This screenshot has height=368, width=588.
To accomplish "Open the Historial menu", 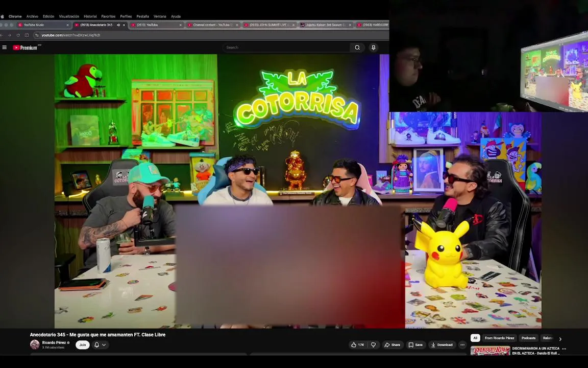I will (90, 16).
